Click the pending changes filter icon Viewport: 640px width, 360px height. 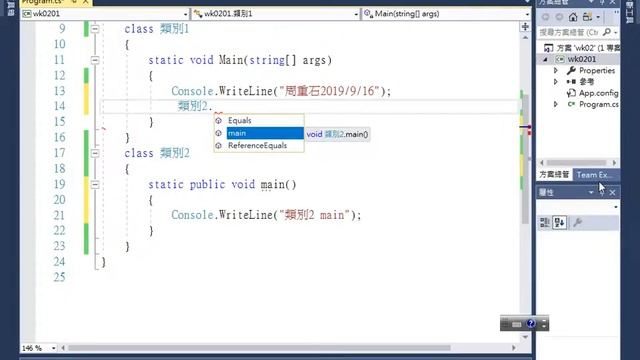click(588, 17)
